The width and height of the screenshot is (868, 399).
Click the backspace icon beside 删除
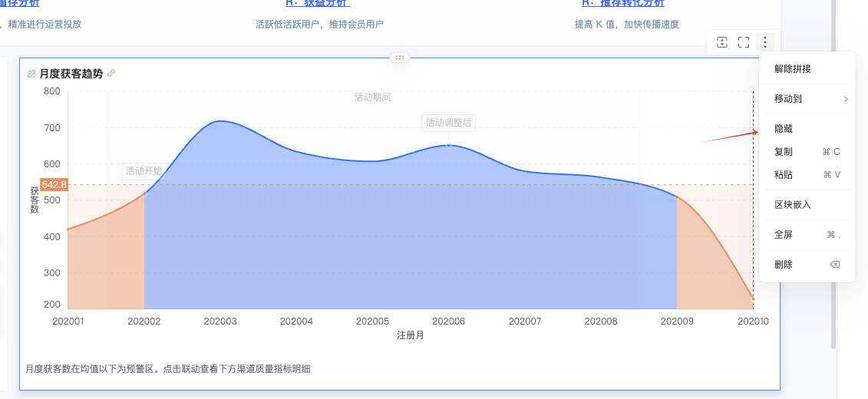pyautogui.click(x=835, y=265)
